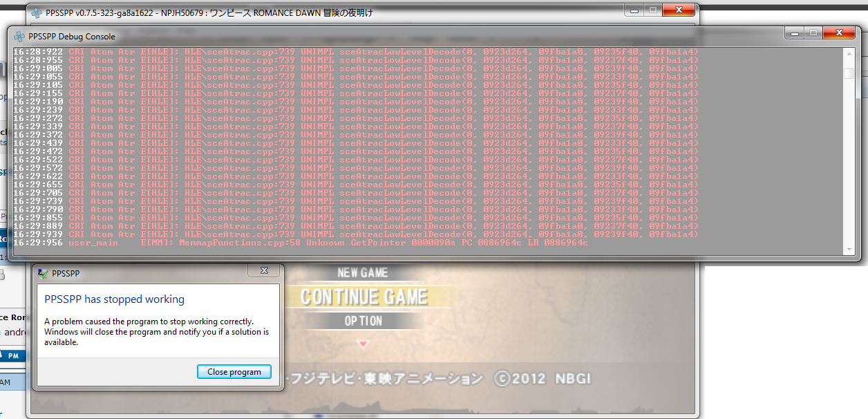868x419 pixels.
Task: Open OPTION in the game menu
Action: 363,321
